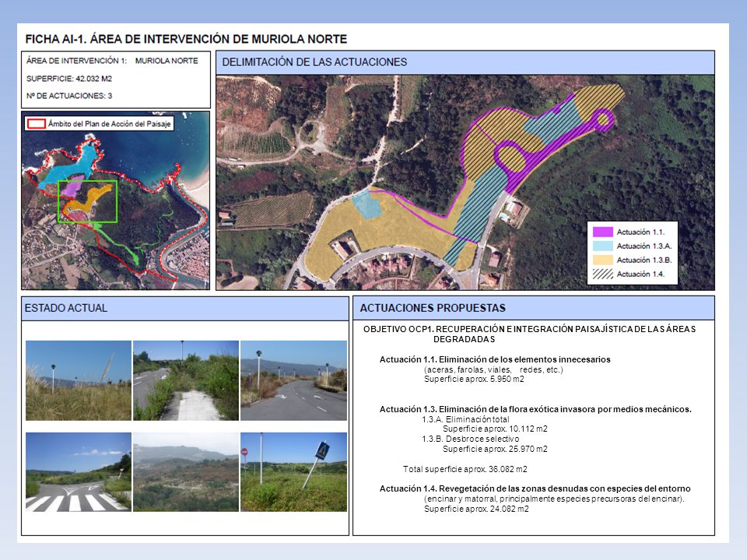Select the 'Actuación 1.4.' legend label
The height and width of the screenshot is (560, 747).
640,275
